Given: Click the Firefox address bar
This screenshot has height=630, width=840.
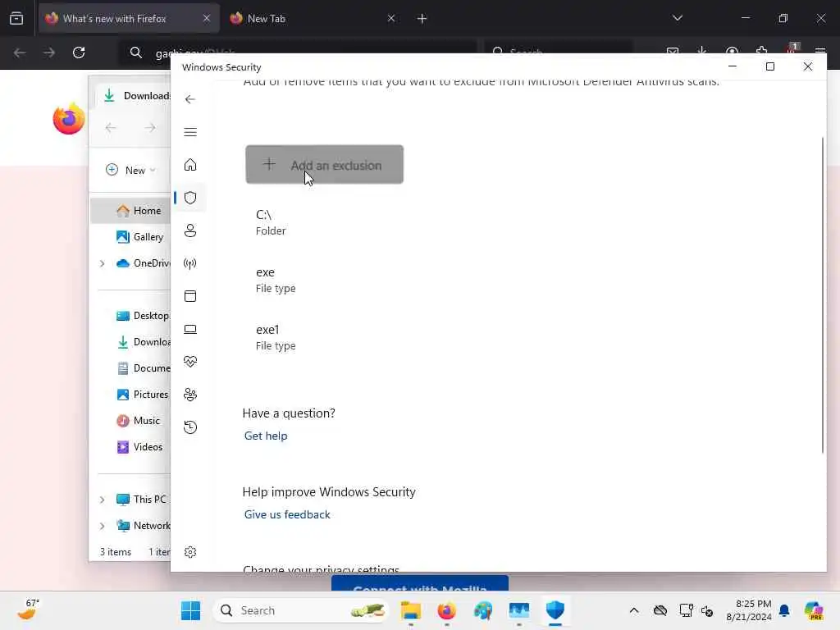Looking at the screenshot, I should 297,52.
